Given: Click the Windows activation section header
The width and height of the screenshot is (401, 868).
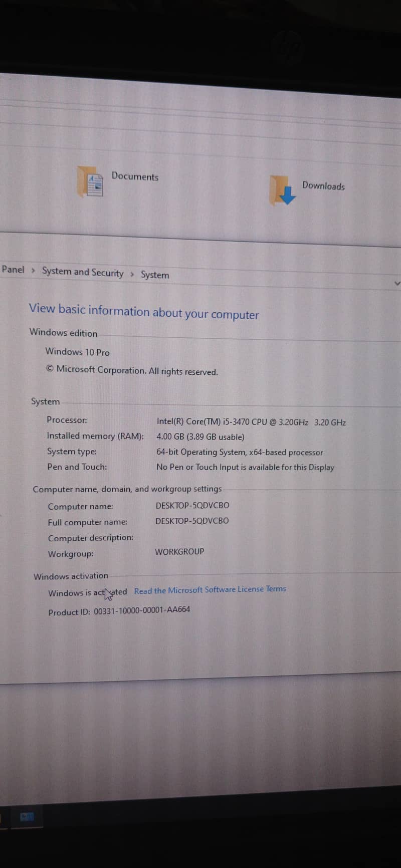Looking at the screenshot, I should 71,576.
